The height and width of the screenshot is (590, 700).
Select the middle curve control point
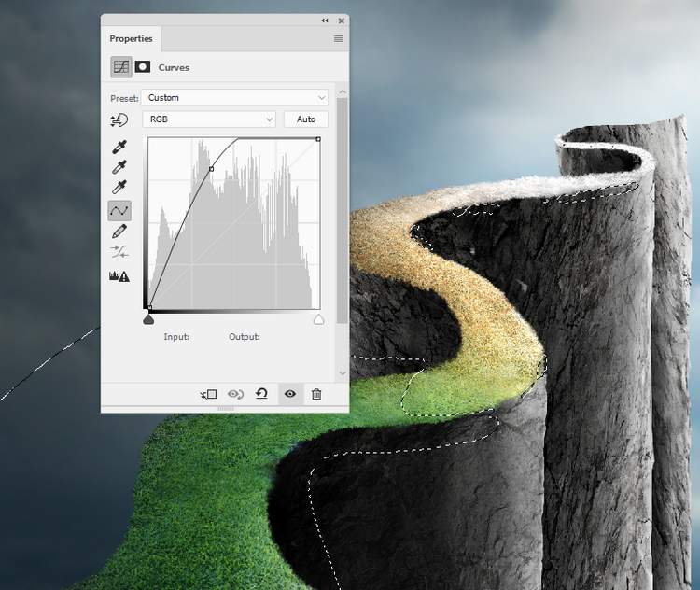click(x=211, y=169)
